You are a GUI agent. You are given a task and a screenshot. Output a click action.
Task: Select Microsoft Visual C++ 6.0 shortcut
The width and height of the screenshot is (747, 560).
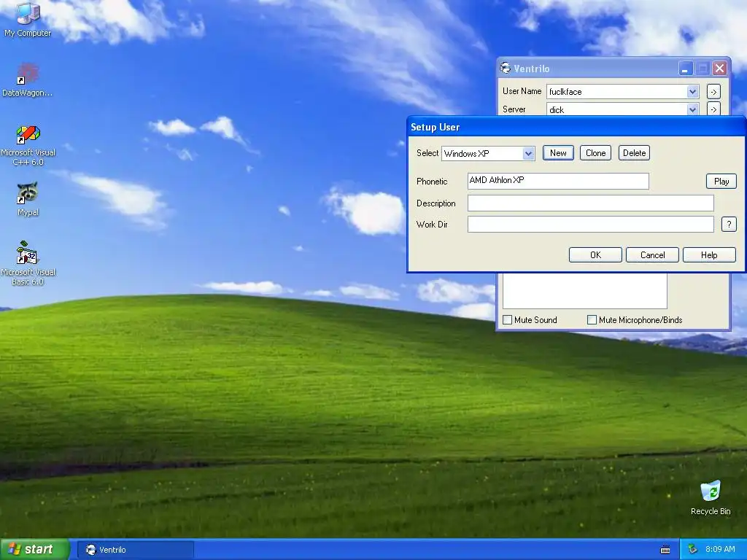click(x=28, y=145)
